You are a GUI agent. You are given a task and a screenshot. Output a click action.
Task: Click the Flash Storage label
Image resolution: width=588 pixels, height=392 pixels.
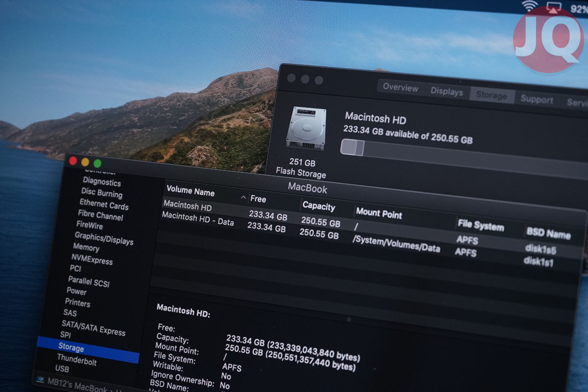(301, 172)
